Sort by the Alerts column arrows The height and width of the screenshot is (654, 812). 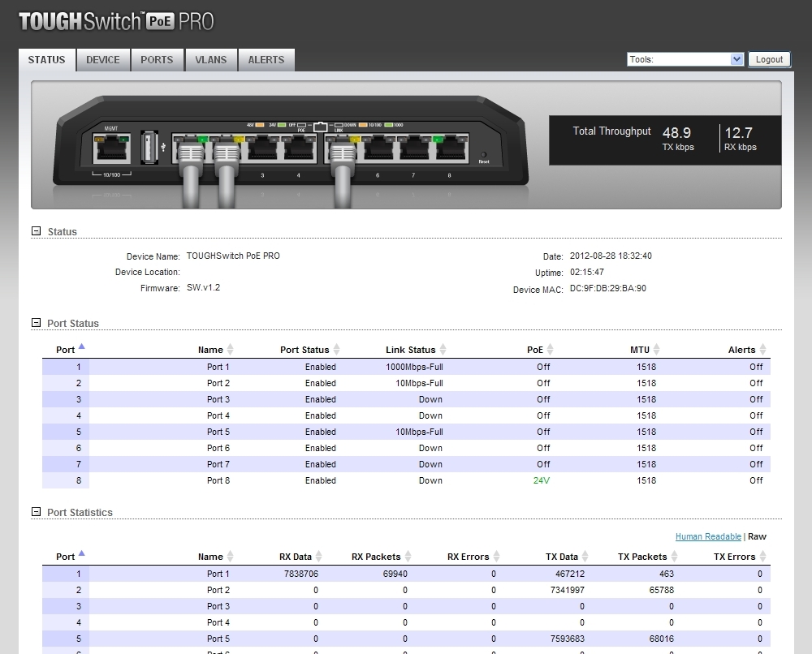762,350
